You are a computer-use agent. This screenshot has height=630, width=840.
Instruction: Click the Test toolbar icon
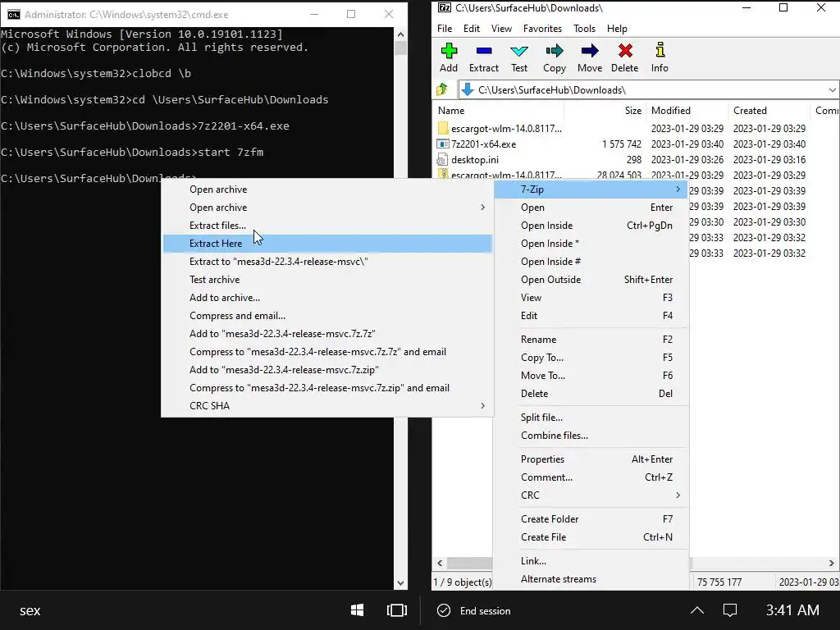(519, 52)
